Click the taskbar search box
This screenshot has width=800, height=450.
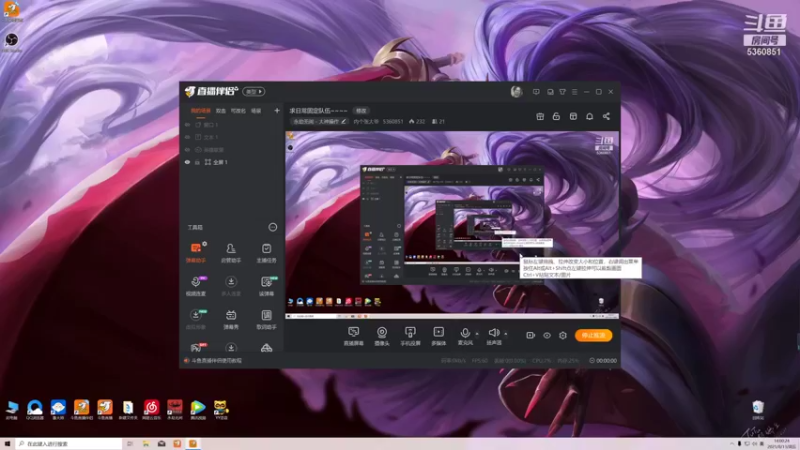click(x=69, y=444)
